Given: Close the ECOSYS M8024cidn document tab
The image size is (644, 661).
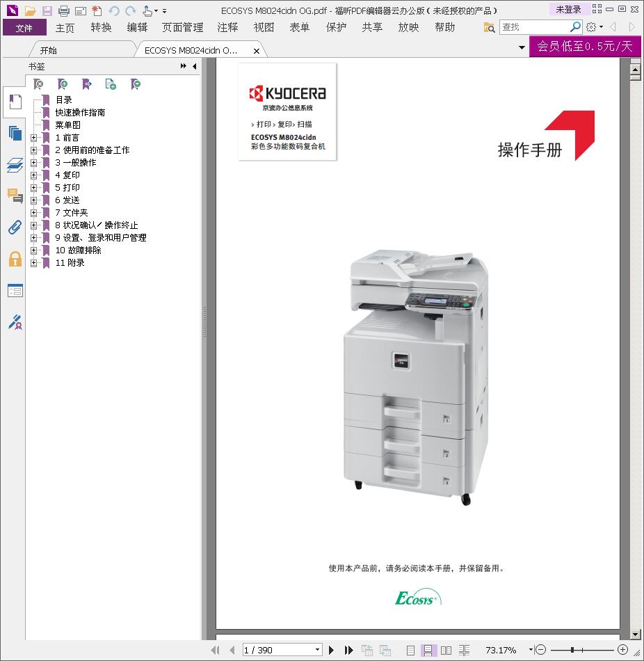Looking at the screenshot, I should pyautogui.click(x=256, y=51).
